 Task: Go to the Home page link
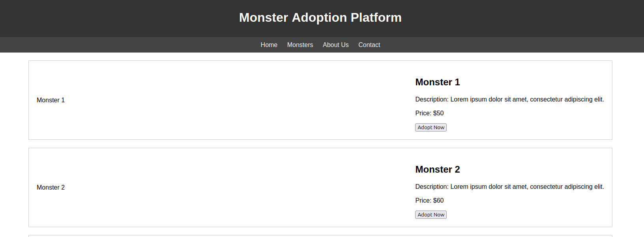(269, 45)
